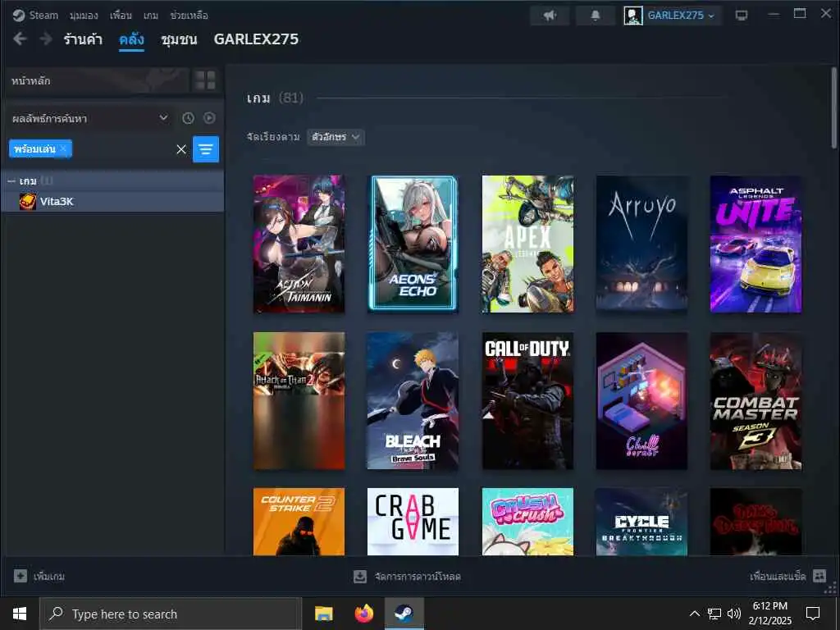Click หน้าหลัก home button

click(x=97, y=81)
